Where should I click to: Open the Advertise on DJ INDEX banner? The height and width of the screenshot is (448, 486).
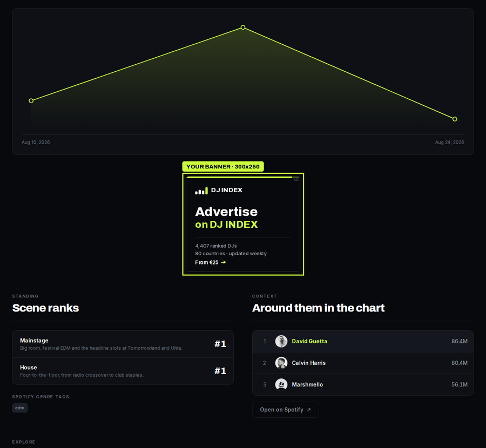click(x=243, y=224)
